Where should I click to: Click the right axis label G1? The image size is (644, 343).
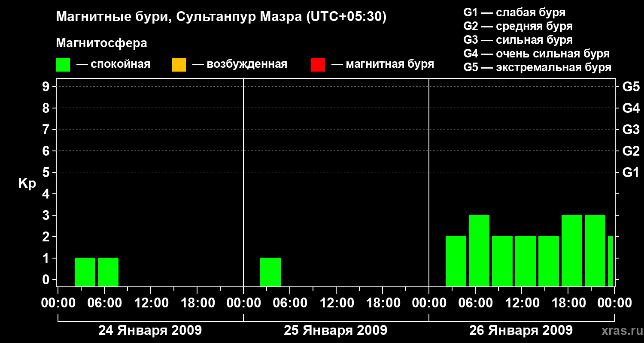pos(631,172)
